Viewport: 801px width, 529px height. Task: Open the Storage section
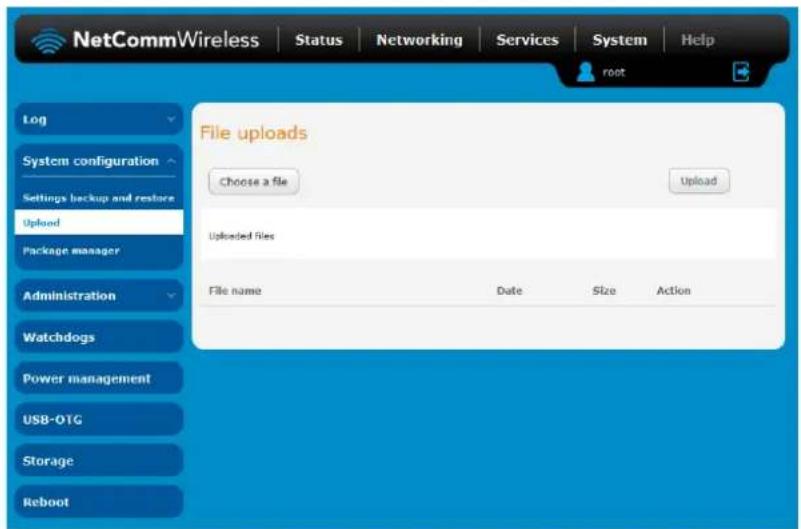tap(99, 461)
